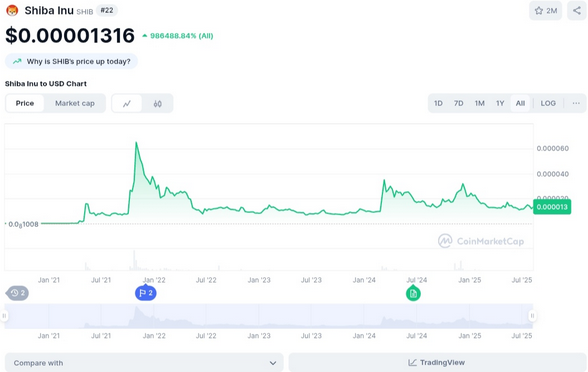Select the 1Y time range
The width and height of the screenshot is (588, 372).
point(500,103)
